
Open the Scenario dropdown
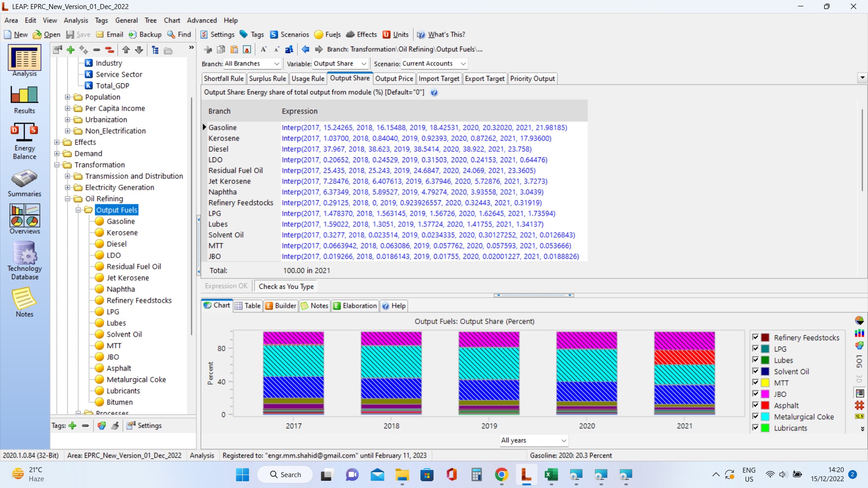point(434,64)
